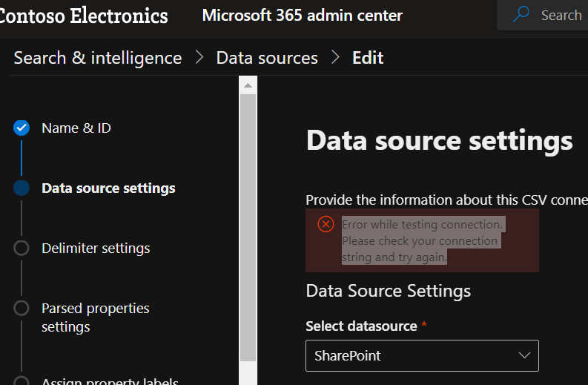Click the Parsed properties settings step circle
Screen dimensions: 588x385
(x=22, y=308)
